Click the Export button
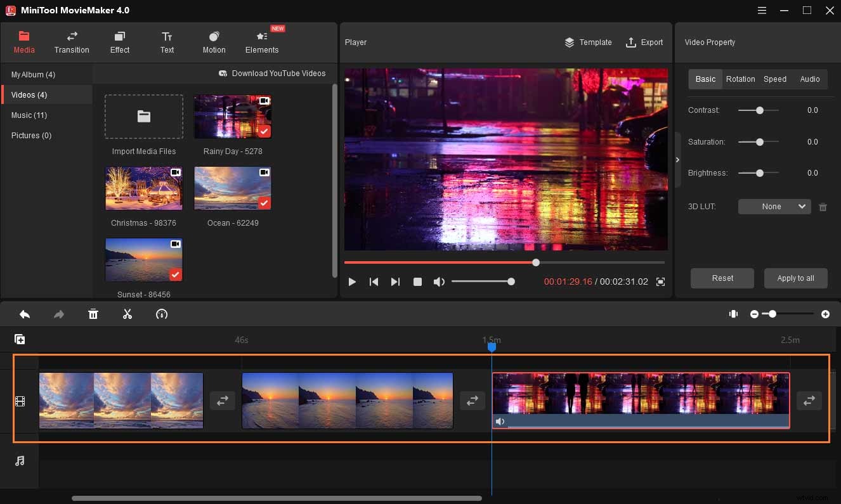Viewport: 841px width, 504px height. [x=644, y=42]
